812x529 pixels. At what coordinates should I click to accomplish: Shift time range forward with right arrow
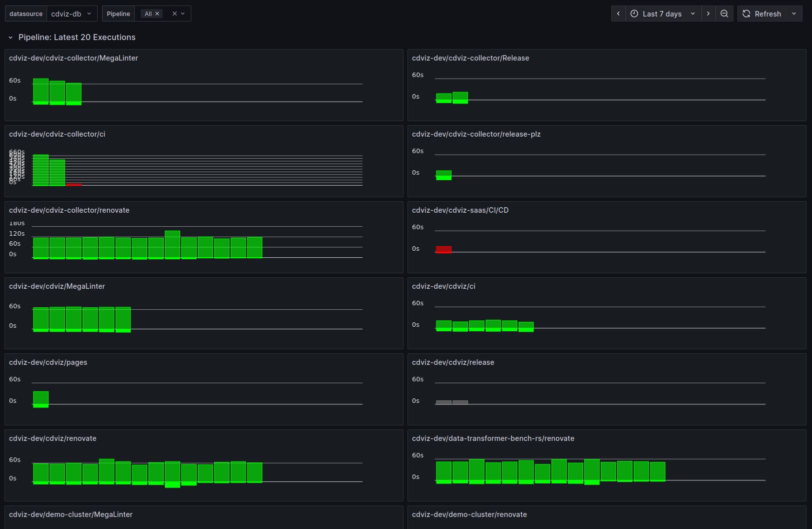coord(708,14)
